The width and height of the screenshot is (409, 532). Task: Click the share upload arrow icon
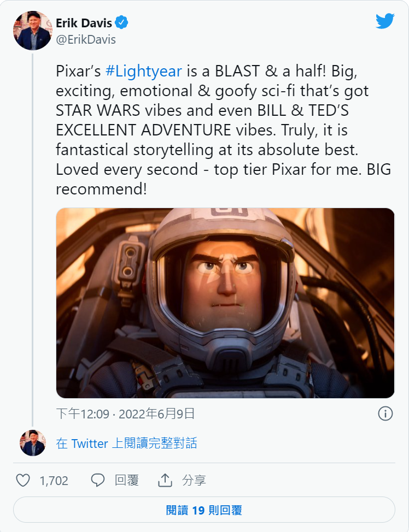point(165,480)
